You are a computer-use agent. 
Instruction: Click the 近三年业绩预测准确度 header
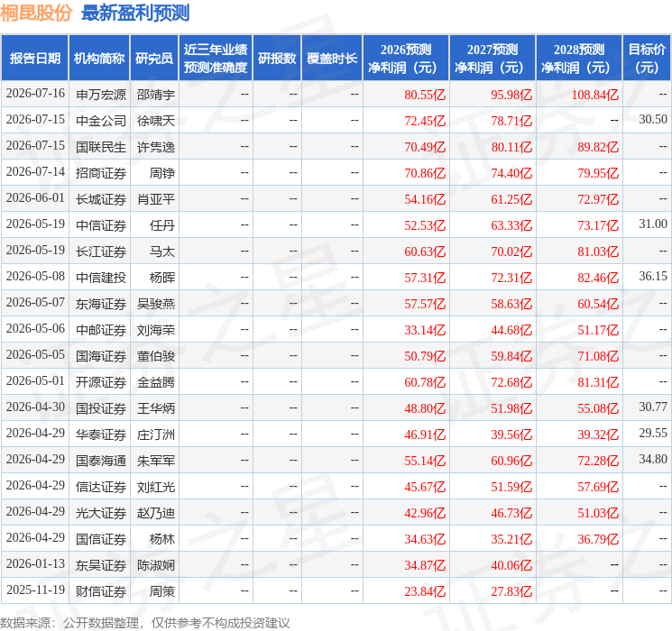click(216, 59)
